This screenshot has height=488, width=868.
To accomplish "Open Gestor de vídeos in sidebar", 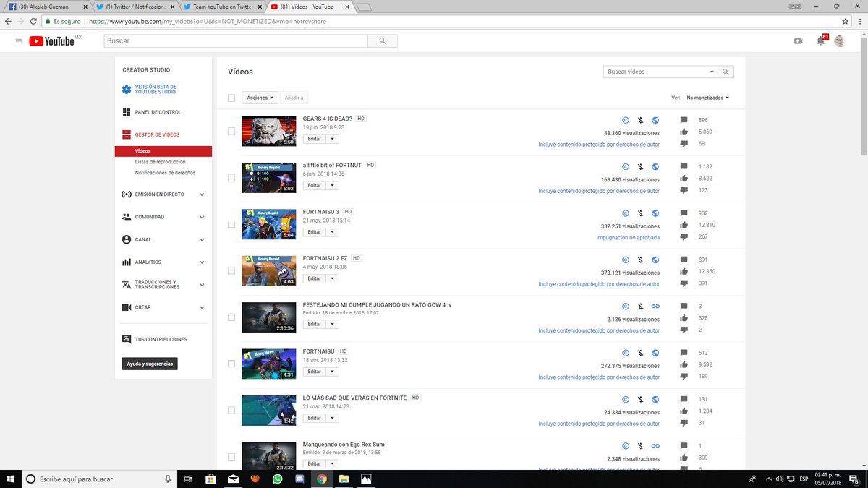I will click(157, 134).
